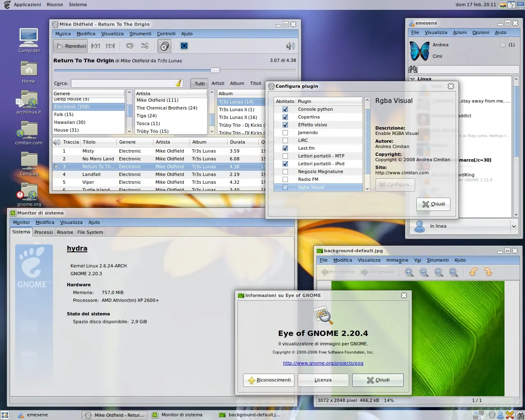Zoom in on the image
Image resolution: width=525 pixels, height=420 pixels.
click(409, 272)
